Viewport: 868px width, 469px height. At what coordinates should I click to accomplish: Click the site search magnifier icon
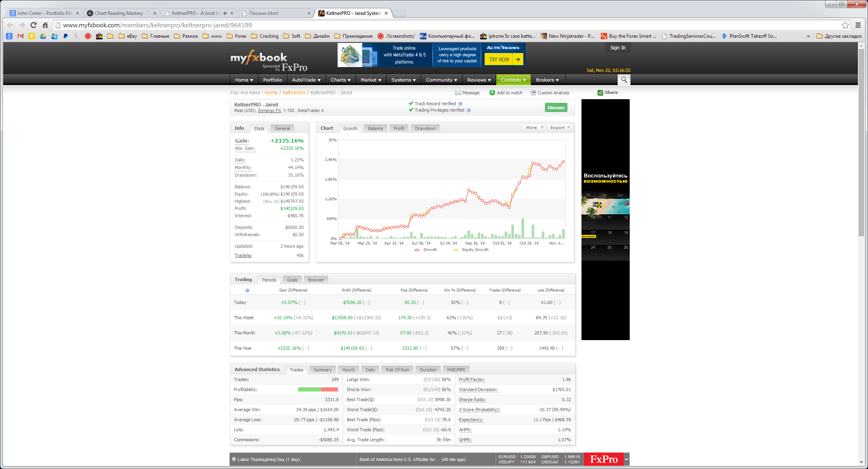click(624, 80)
